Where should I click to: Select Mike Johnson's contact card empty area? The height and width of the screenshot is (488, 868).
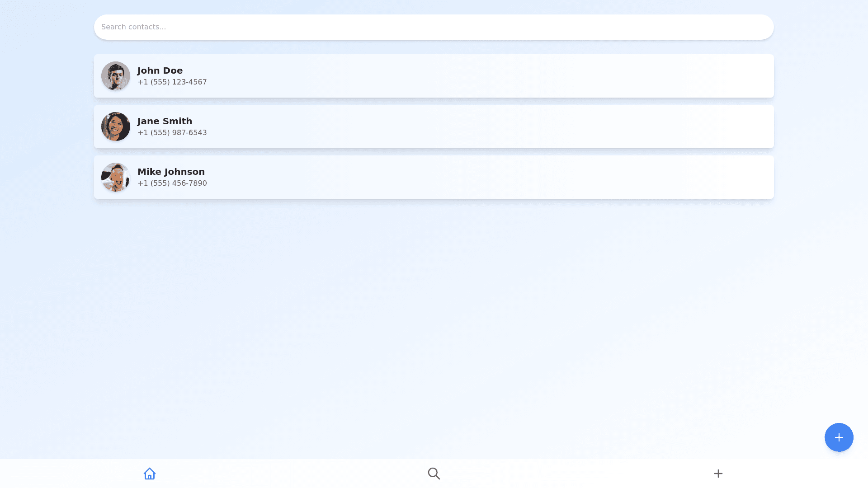[497, 177]
